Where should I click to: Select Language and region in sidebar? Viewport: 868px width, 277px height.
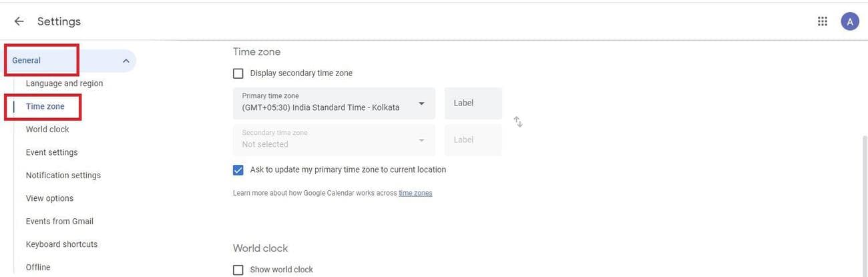pos(64,83)
